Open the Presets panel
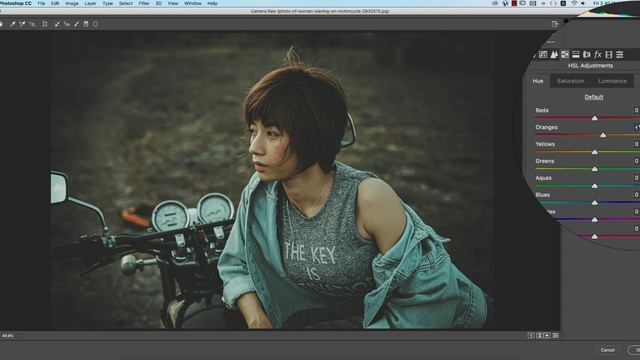 [620, 54]
